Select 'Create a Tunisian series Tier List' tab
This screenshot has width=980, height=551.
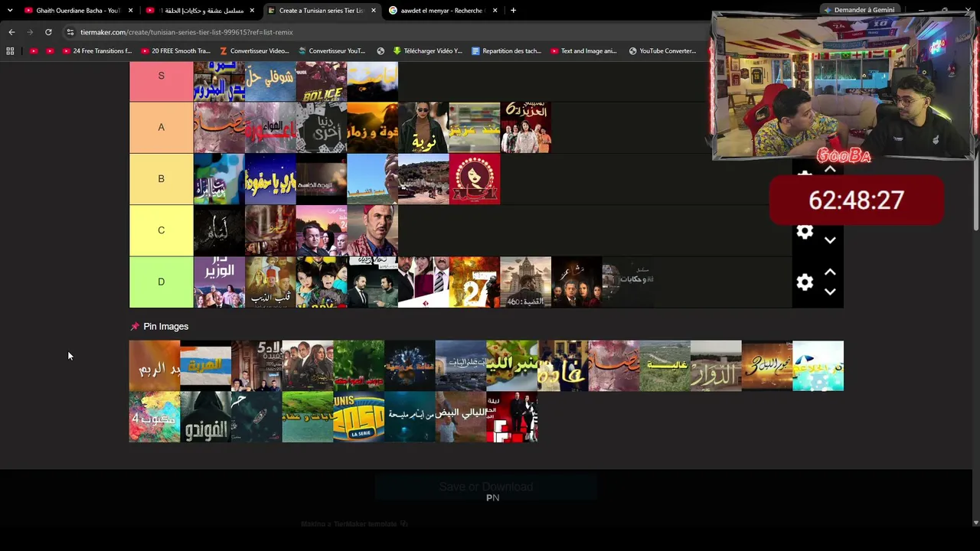click(322, 11)
